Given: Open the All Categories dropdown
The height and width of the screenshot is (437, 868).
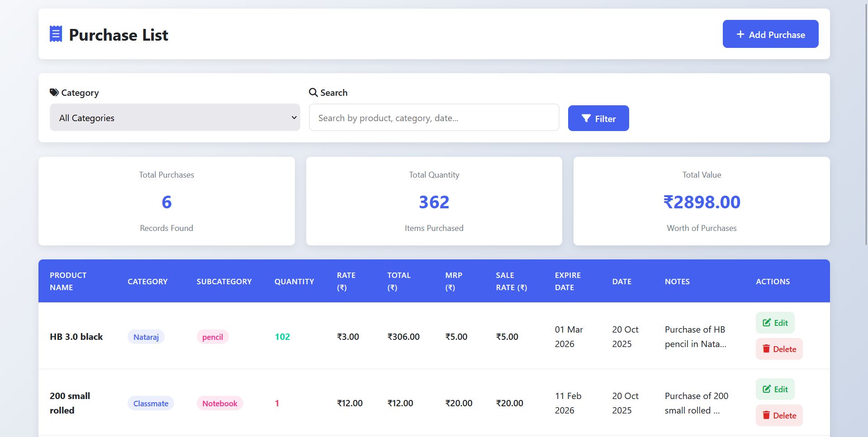Looking at the screenshot, I should tap(175, 117).
